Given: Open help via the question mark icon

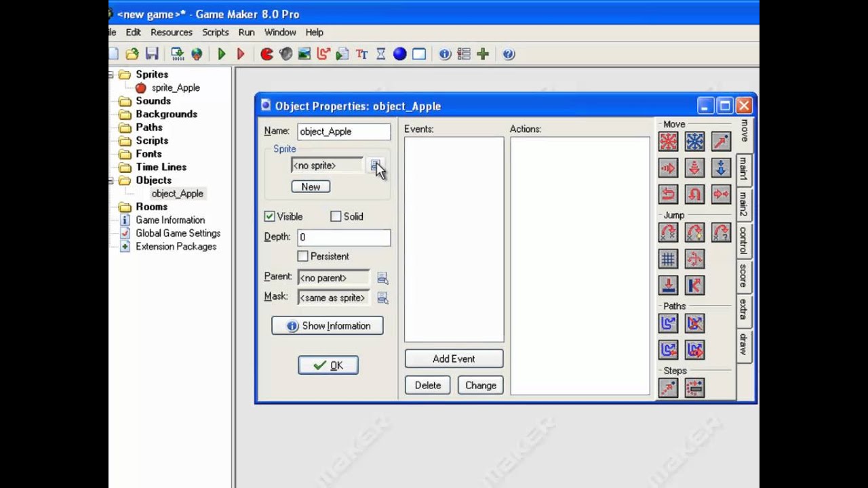Looking at the screenshot, I should [509, 54].
